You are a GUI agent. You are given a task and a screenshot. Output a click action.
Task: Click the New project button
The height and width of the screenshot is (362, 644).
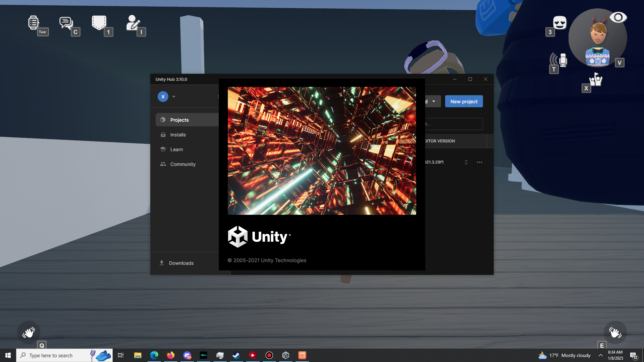[x=464, y=101]
